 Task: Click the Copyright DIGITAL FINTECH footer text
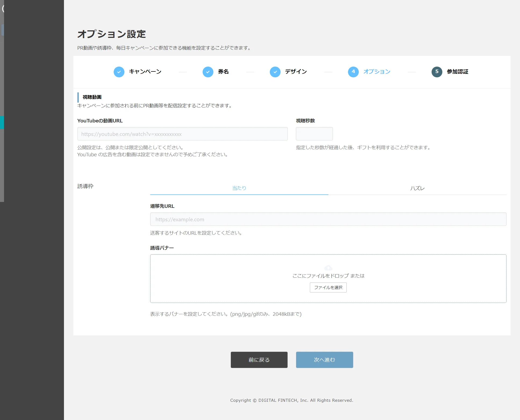coord(292,400)
